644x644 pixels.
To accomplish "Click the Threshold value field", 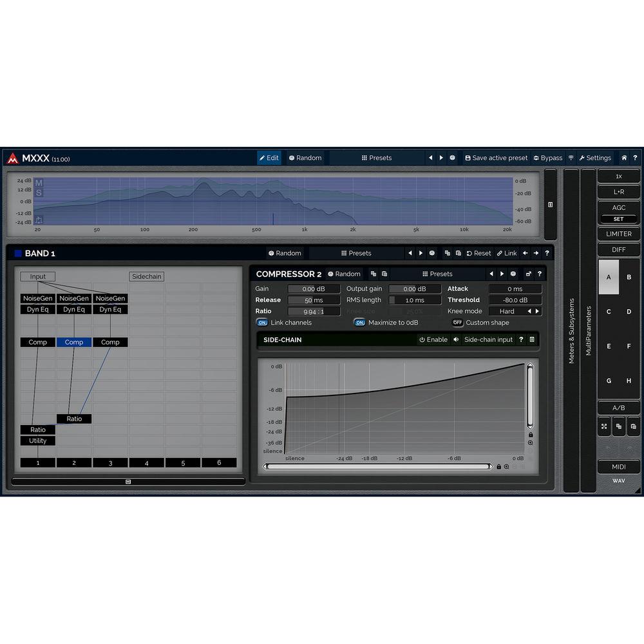I will coord(515,300).
